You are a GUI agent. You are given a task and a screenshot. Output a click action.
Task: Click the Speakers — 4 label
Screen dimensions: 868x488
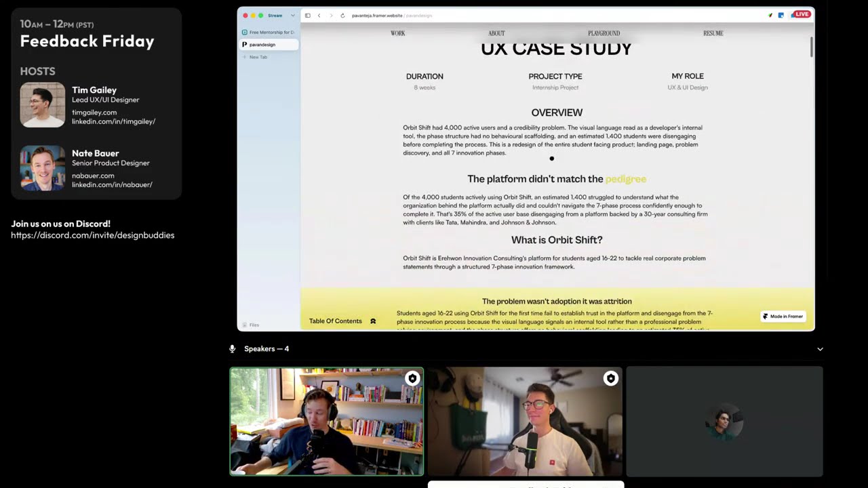[267, 349]
